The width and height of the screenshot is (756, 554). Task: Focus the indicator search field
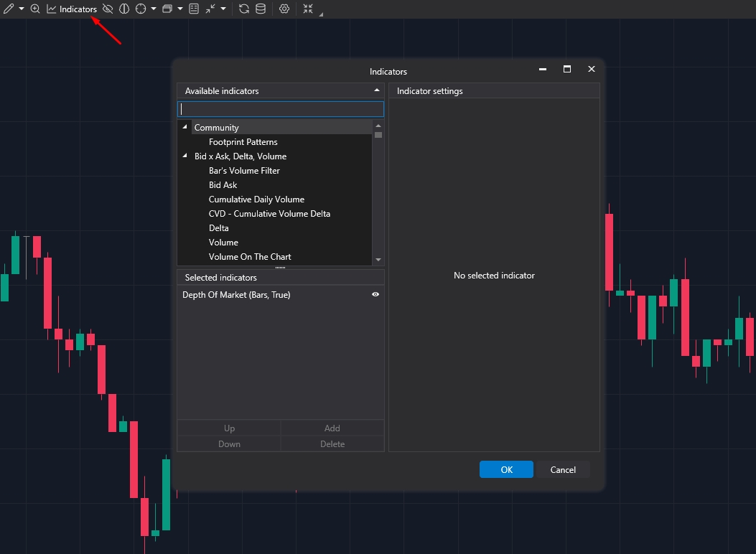[280, 109]
